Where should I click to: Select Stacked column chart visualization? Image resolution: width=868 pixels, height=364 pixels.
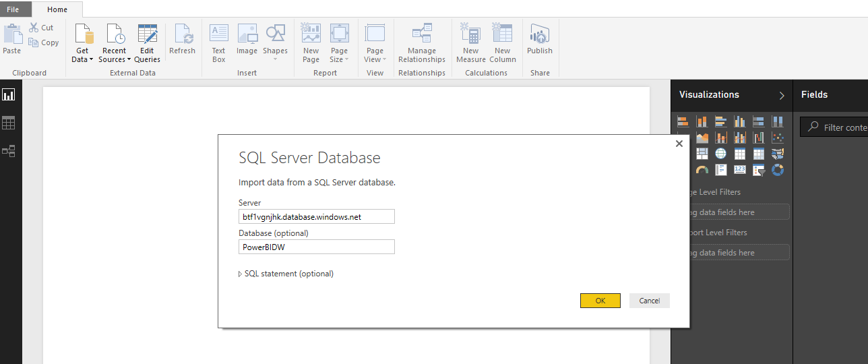point(702,121)
